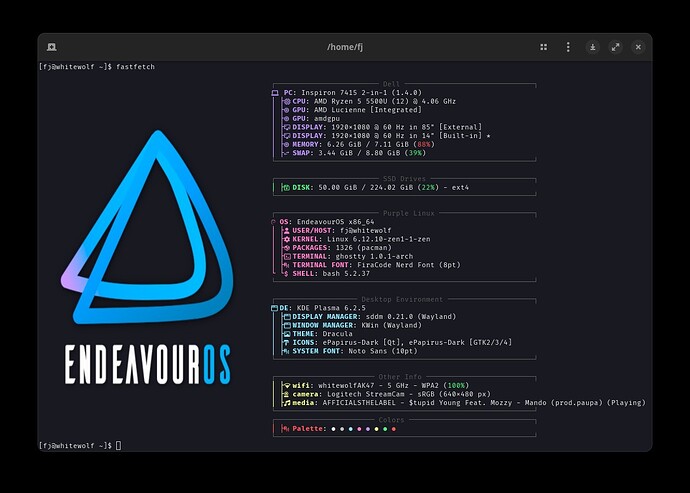Click the package icon beside PACKAGES
Viewport: 690px width, 493px height.
[286, 248]
